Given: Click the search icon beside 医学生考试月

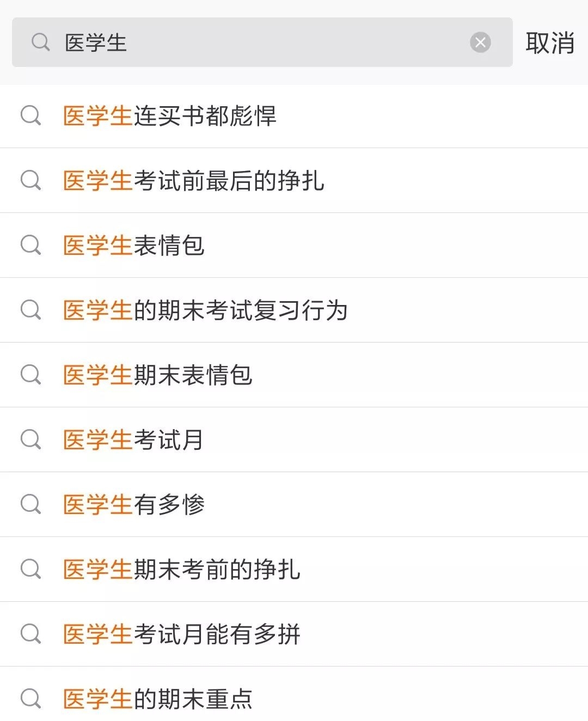Looking at the screenshot, I should pyautogui.click(x=30, y=439).
